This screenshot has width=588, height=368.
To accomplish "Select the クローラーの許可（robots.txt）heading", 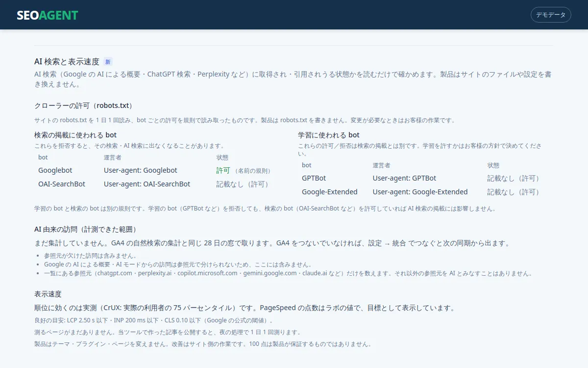I will pos(84,105).
